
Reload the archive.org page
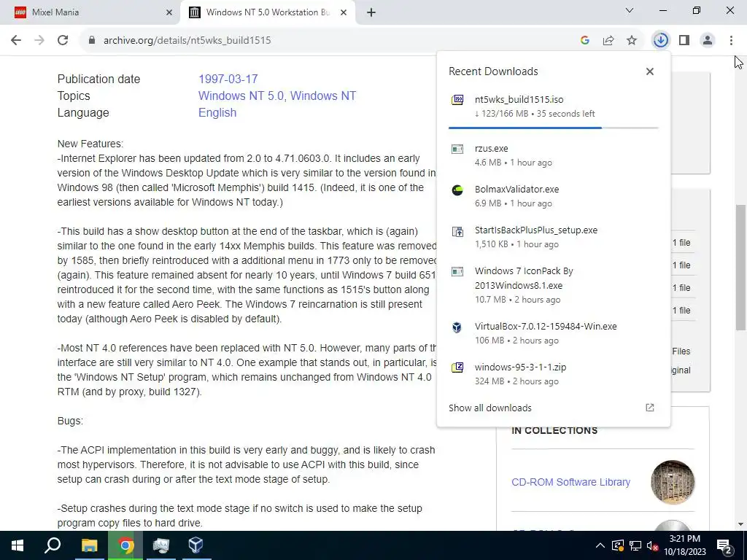[x=63, y=40]
